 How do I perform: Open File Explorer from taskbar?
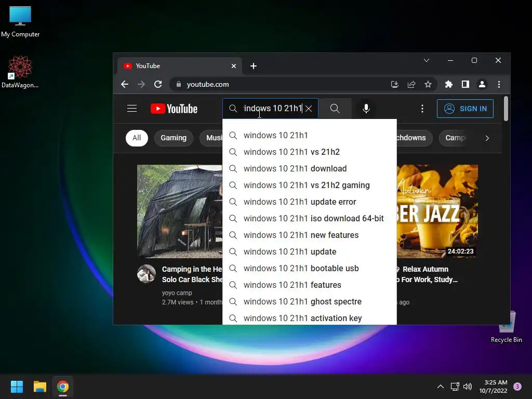39,387
